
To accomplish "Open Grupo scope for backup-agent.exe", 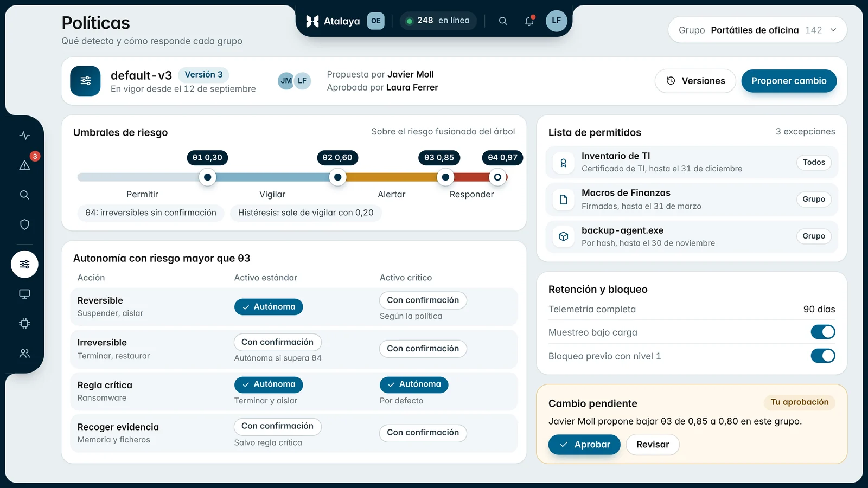I will 814,236.
